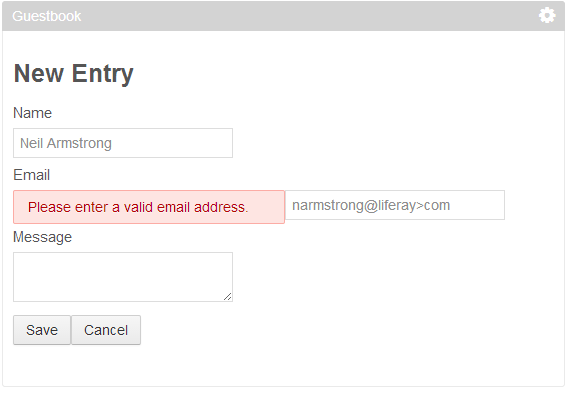
Task: Save the new guestbook entry
Action: (x=42, y=330)
